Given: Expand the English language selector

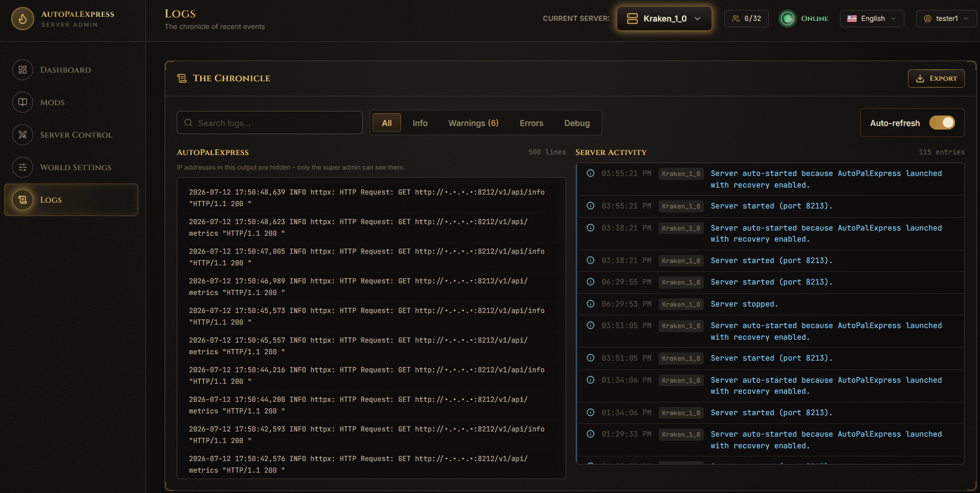Looking at the screenshot, I should 872,19.
